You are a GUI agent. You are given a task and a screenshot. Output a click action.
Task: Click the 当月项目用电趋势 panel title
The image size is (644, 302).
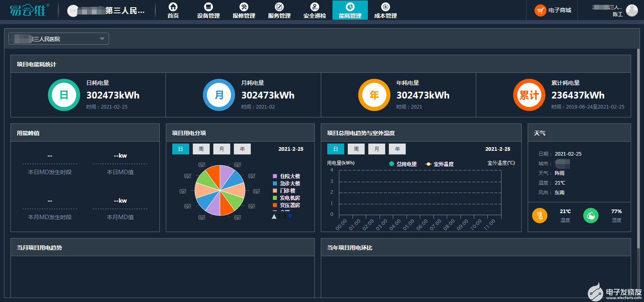pyautogui.click(x=39, y=248)
